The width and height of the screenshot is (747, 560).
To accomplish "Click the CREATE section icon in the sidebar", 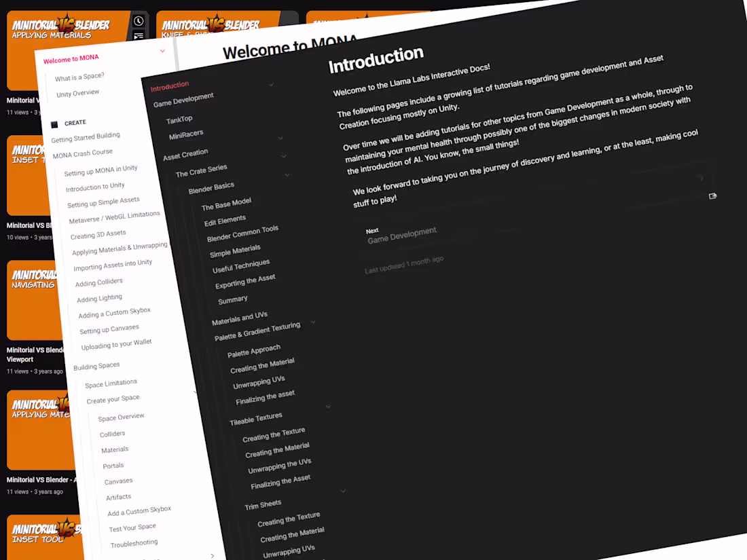I will (x=55, y=124).
